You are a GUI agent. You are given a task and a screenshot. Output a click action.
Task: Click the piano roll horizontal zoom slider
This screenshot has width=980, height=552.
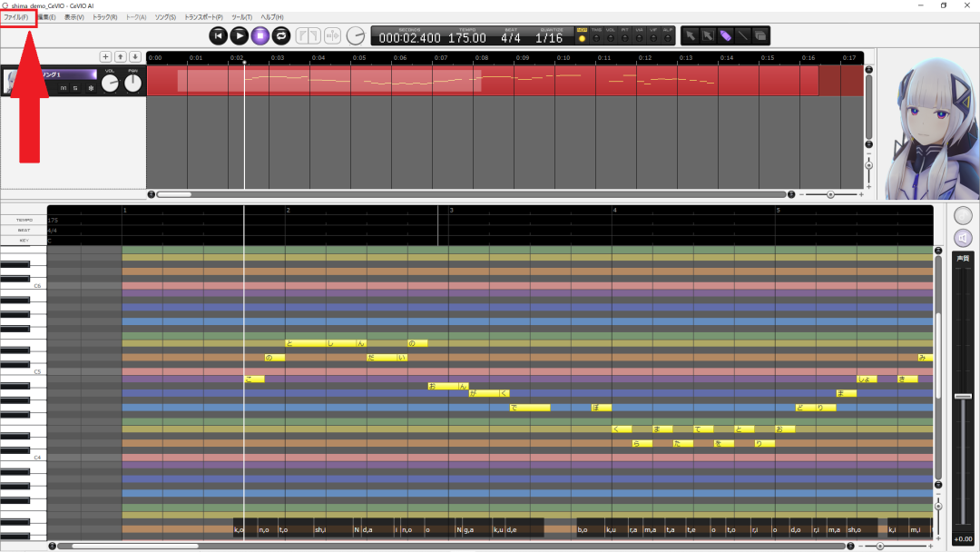(879, 547)
